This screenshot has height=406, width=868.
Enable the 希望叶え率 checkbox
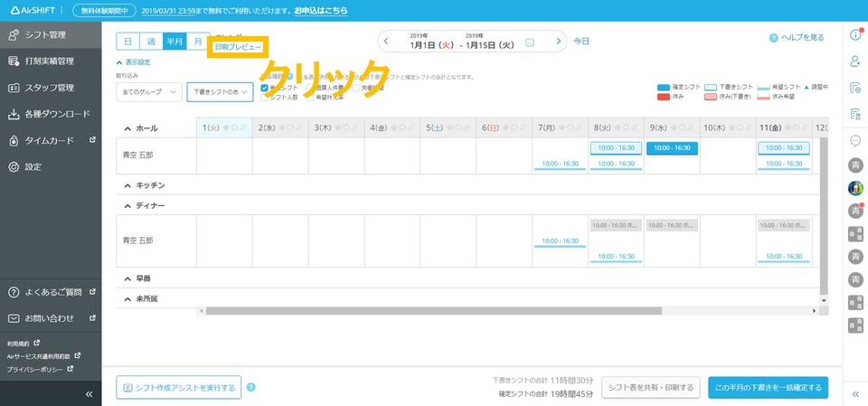click(x=309, y=97)
